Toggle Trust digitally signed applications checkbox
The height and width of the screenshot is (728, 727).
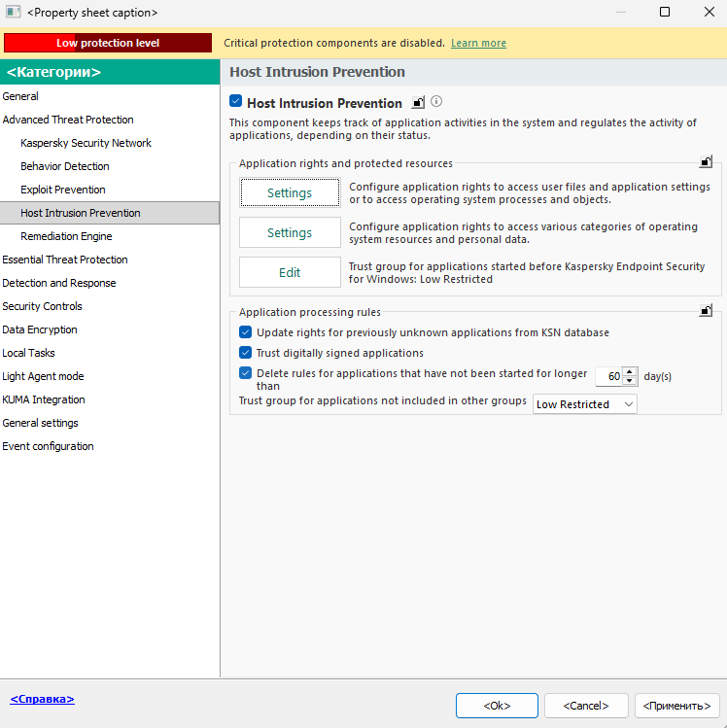pos(246,353)
